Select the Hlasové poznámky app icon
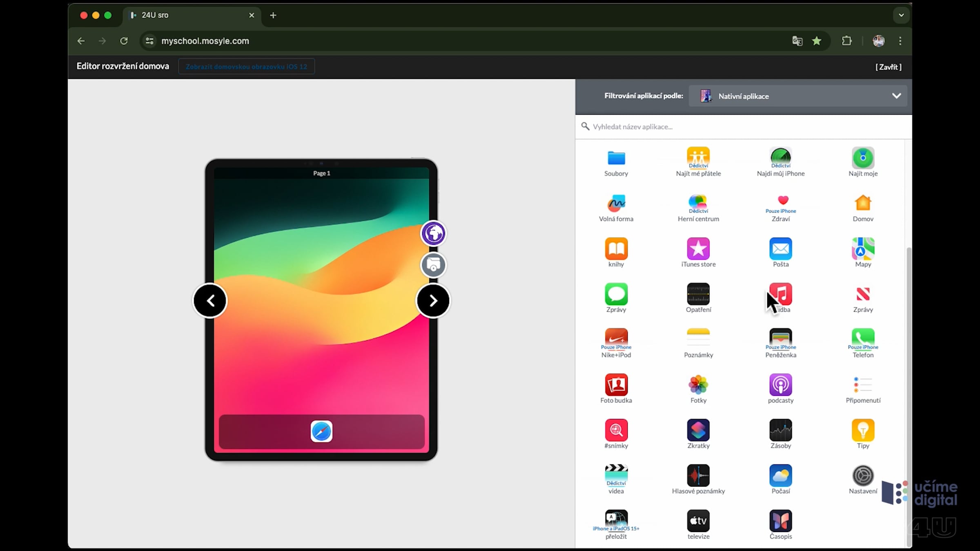 click(698, 475)
